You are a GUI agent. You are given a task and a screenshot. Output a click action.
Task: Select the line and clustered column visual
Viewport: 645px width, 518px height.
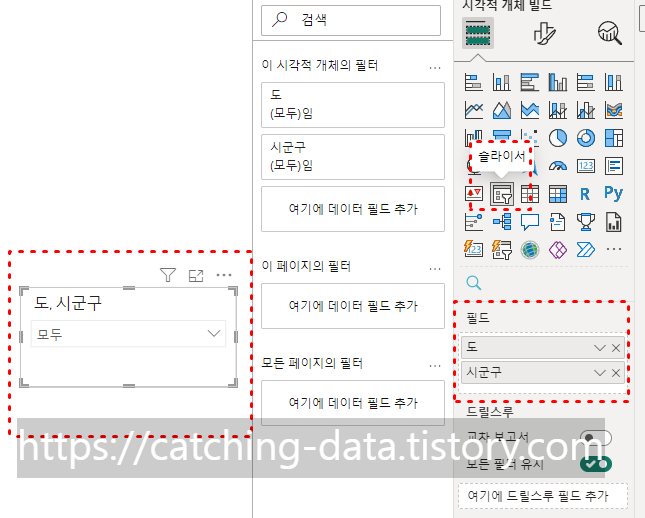coord(585,110)
